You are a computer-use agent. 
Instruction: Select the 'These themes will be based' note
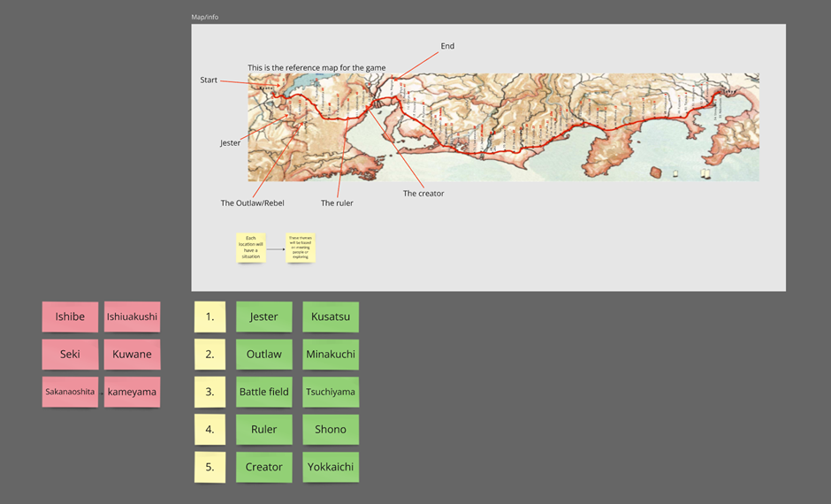pos(301,248)
